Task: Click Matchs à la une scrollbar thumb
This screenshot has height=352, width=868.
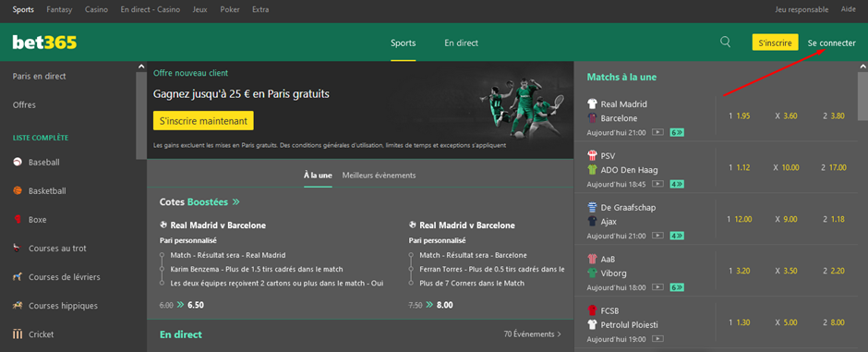Action: pyautogui.click(x=862, y=96)
